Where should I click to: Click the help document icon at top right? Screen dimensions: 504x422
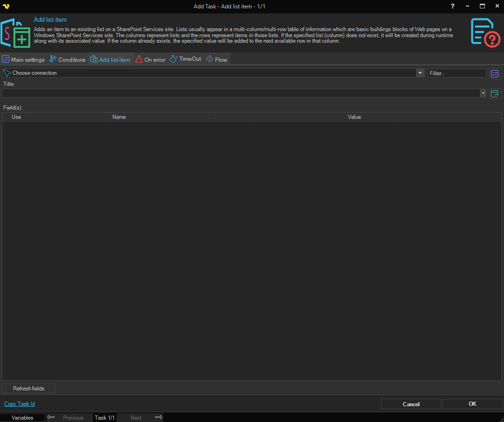coord(485,32)
